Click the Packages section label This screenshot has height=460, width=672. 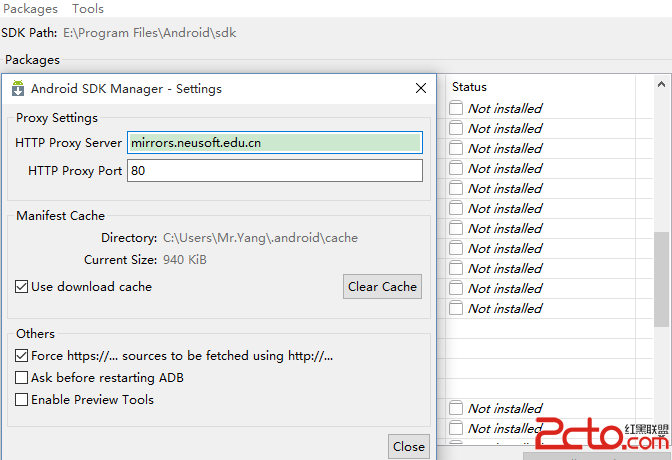click(x=32, y=60)
